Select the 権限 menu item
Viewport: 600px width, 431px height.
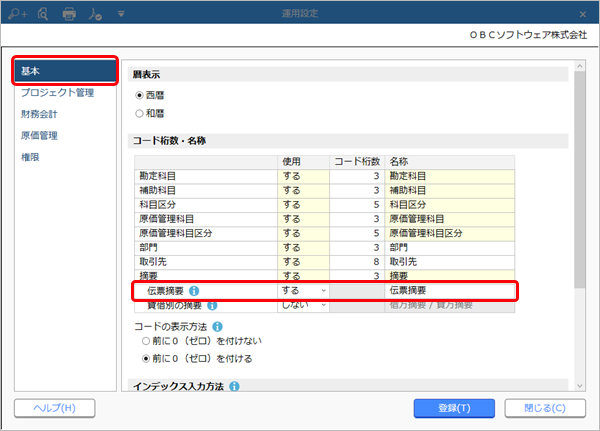click(30, 157)
